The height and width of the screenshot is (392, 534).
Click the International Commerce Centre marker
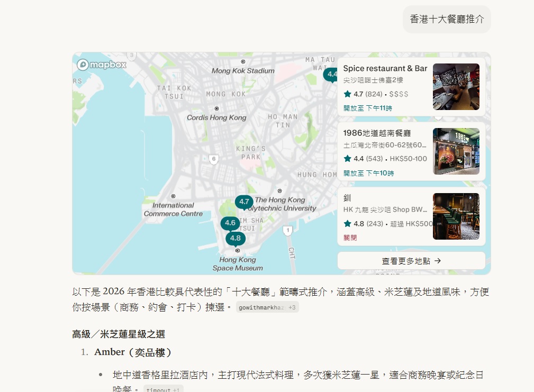tap(173, 196)
